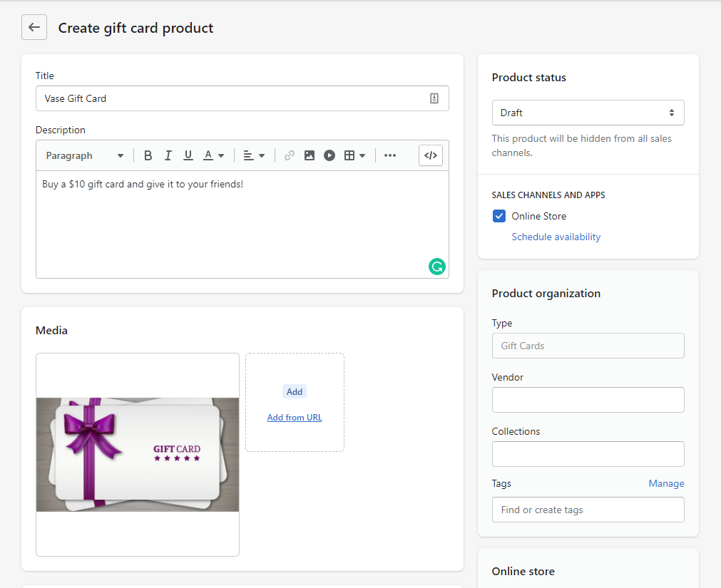Select the gift card image thumbnail
Viewport: 721px width, 588px height.
click(138, 454)
